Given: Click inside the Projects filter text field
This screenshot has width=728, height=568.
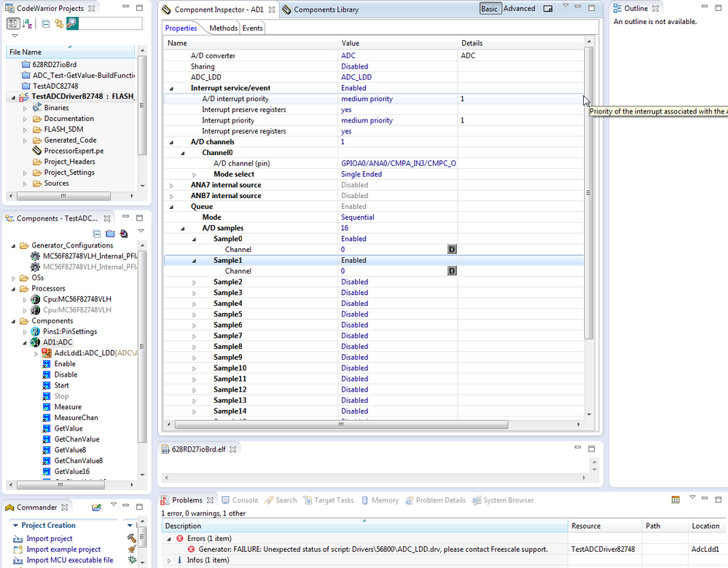Looking at the screenshot, I should [x=109, y=24].
